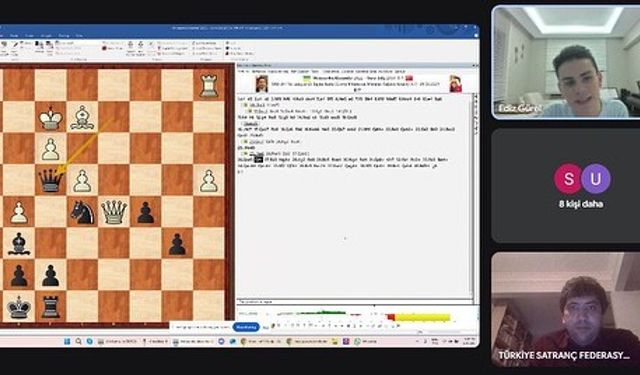Click the black bishop on the left file
The height and width of the screenshot is (375, 640).
19,244
